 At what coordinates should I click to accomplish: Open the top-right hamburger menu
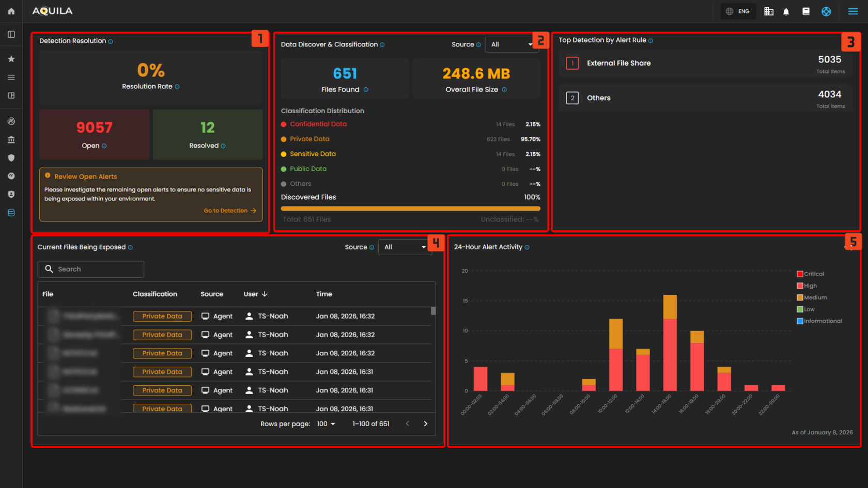853,11
